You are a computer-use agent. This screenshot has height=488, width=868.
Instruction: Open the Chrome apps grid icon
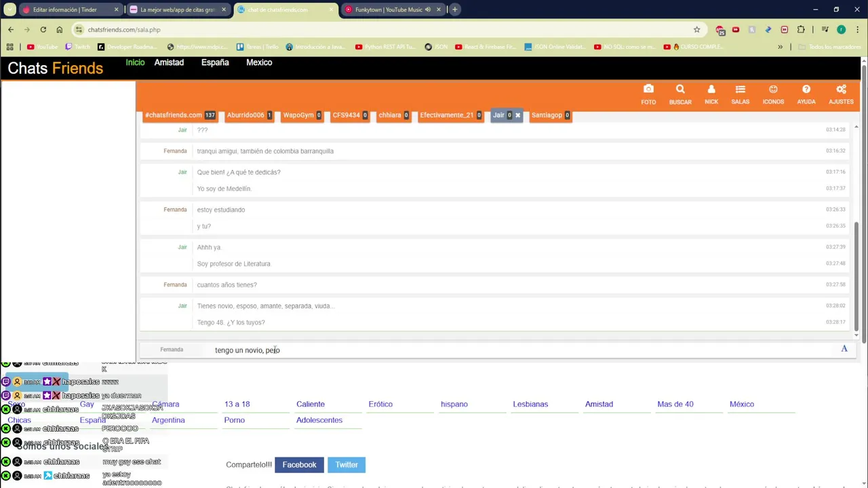[x=9, y=47]
